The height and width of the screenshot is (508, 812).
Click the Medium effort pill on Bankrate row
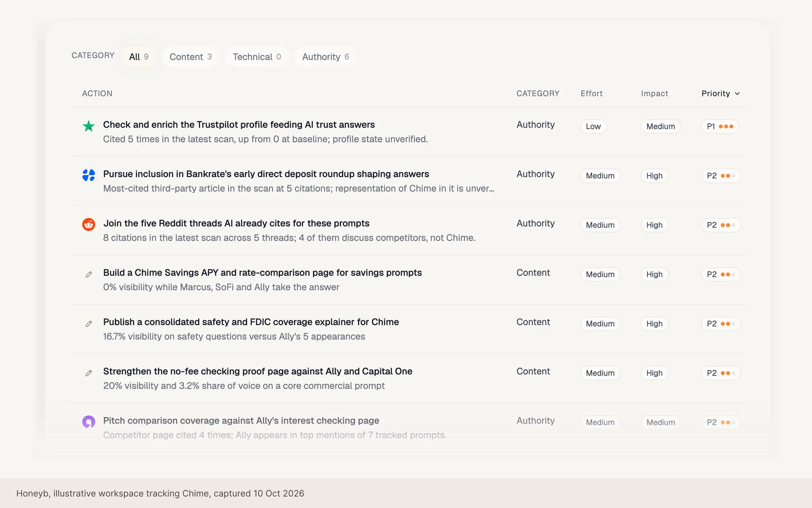coord(600,176)
